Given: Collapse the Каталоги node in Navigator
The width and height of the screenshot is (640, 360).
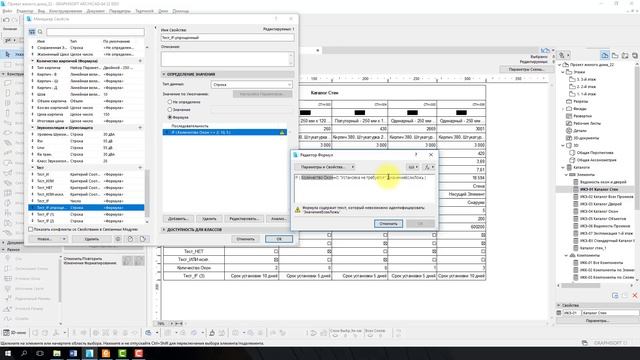Looking at the screenshot, I should [563, 167].
